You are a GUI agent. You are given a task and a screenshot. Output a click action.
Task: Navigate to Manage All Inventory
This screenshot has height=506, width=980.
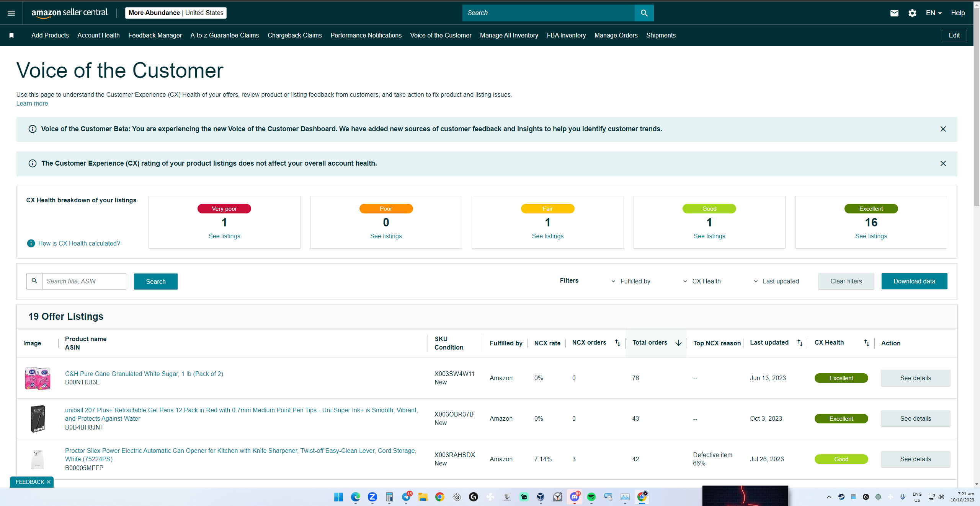coord(509,35)
